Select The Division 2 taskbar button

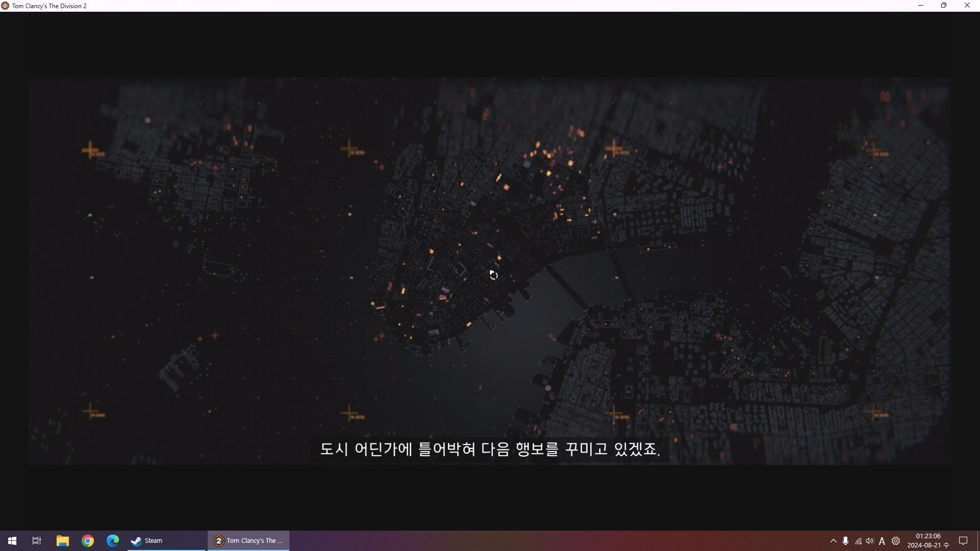coord(249,541)
